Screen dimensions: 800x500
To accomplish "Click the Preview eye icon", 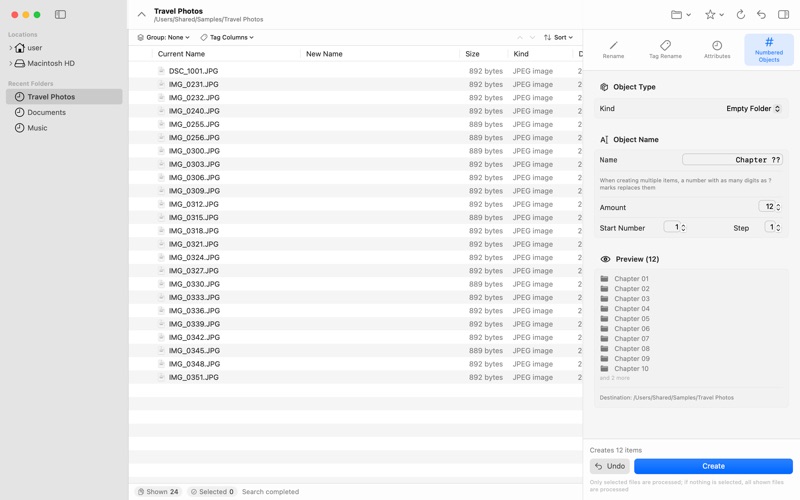I will pos(605,259).
